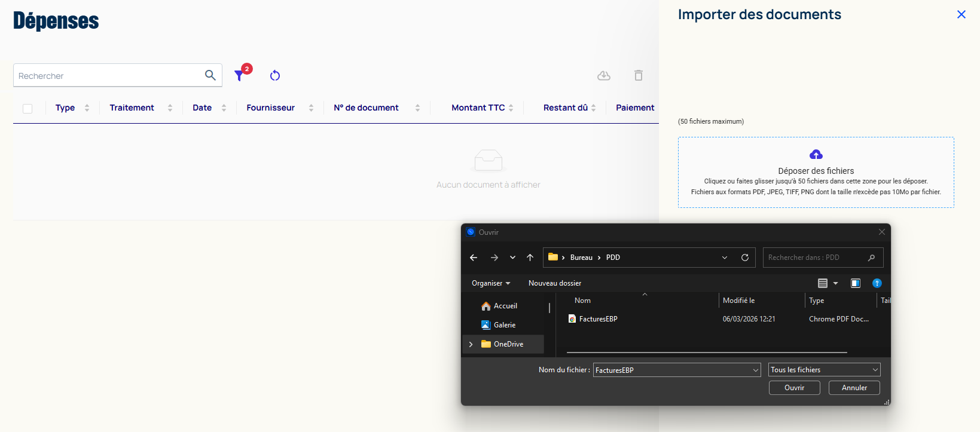Click the refresh icon next to filter
Viewport: 980px width, 432px height.
click(x=275, y=75)
